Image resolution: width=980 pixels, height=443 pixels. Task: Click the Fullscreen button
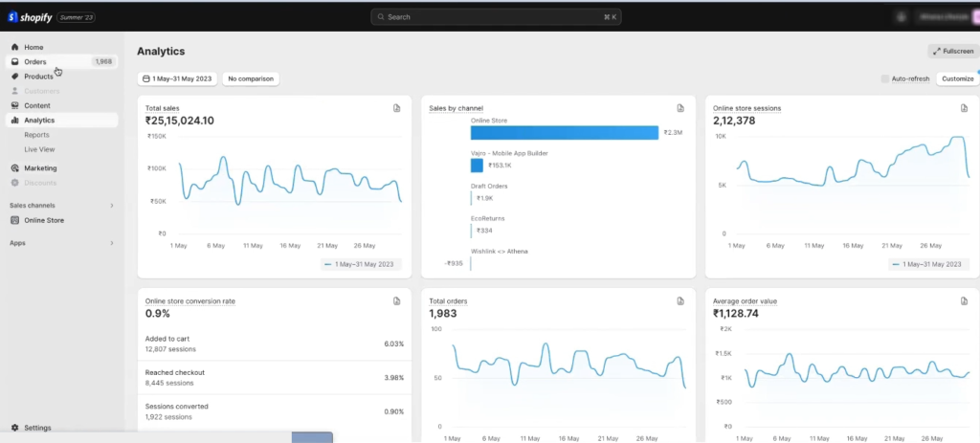tap(952, 52)
